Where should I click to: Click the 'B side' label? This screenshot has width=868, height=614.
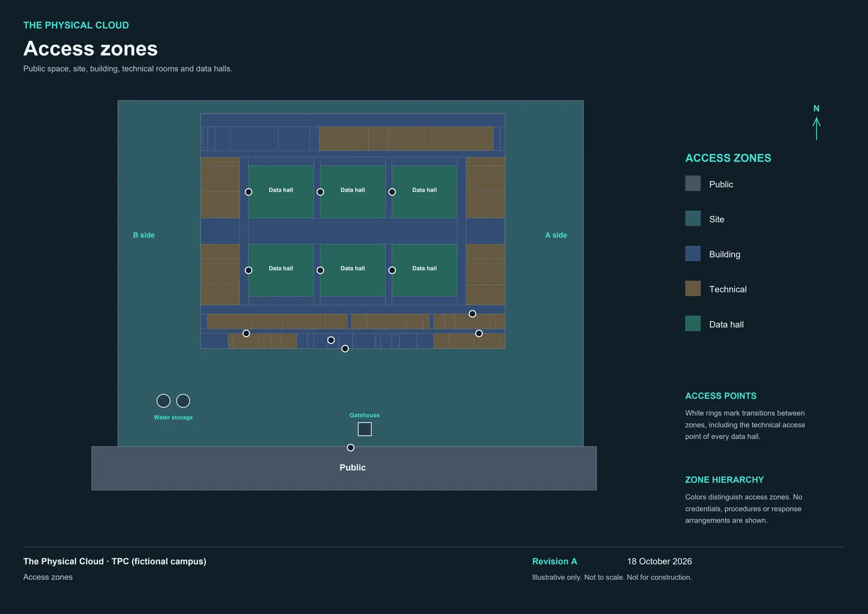[x=144, y=235]
